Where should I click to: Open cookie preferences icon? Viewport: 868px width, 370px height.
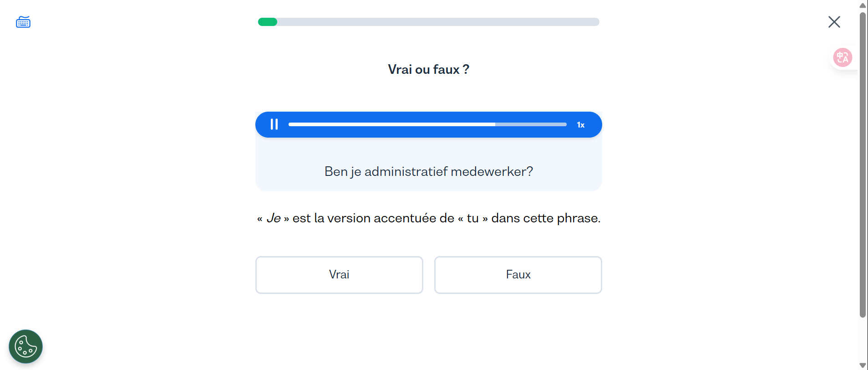tap(25, 346)
